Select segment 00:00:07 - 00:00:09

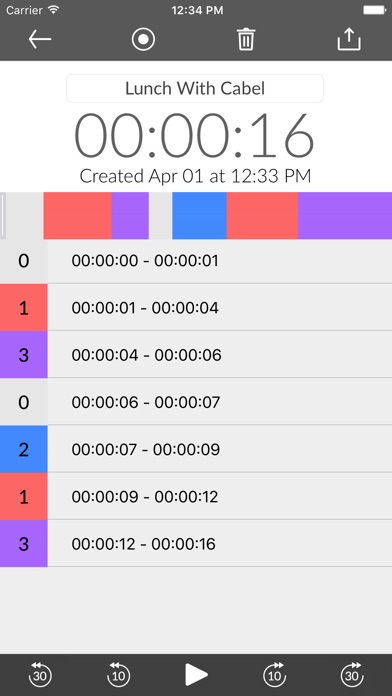(196, 449)
